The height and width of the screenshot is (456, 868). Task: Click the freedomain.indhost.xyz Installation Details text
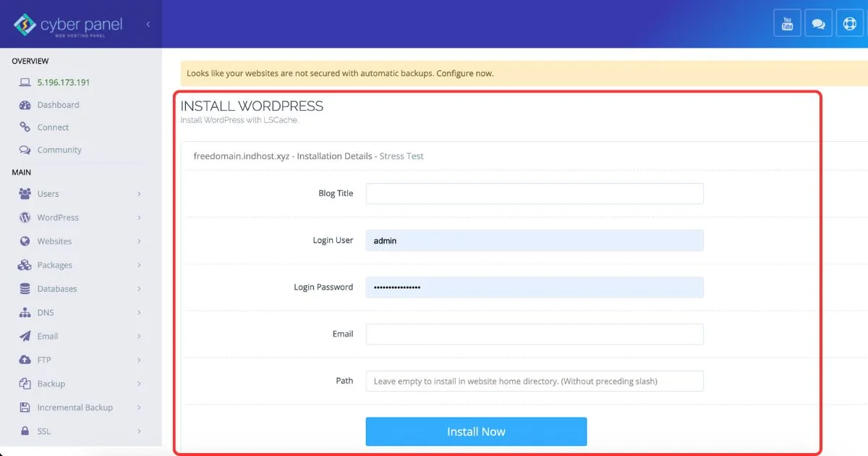[x=283, y=156]
